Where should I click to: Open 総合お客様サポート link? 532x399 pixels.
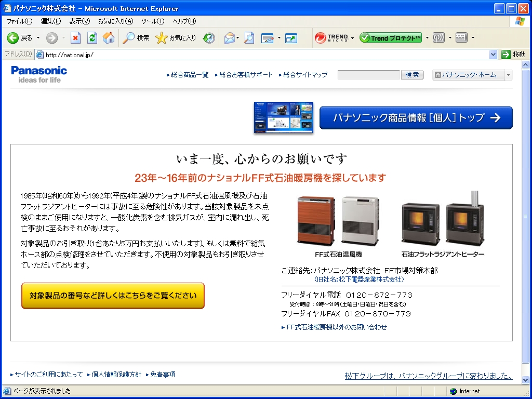click(x=244, y=75)
